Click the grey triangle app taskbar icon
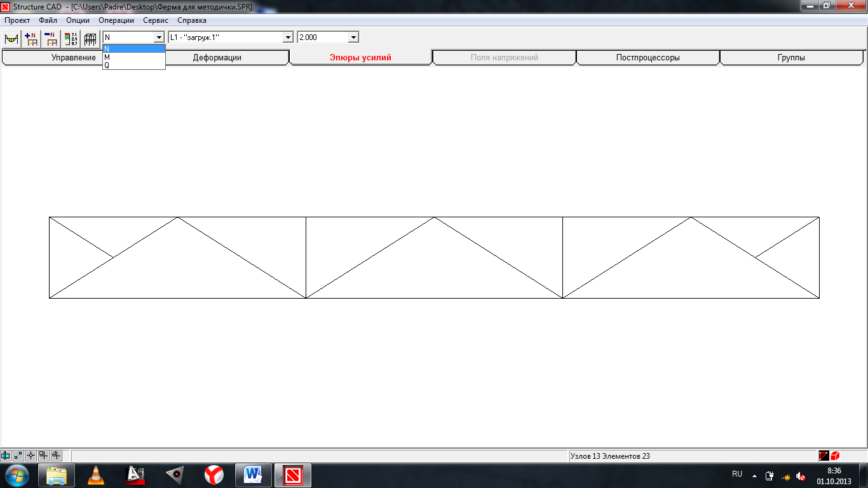This screenshot has width=868, height=488. [175, 475]
